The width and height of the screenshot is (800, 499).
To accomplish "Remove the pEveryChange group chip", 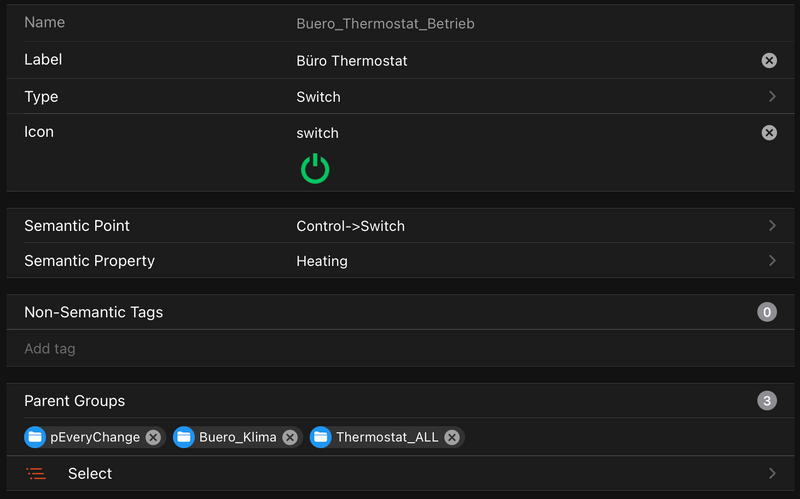I will 153,437.
